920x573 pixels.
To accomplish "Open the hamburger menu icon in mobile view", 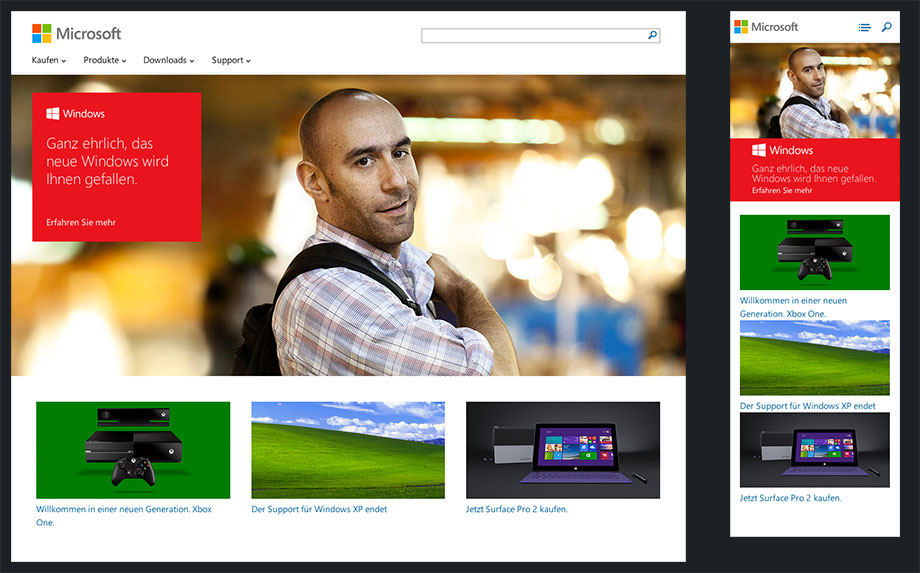I will [864, 28].
